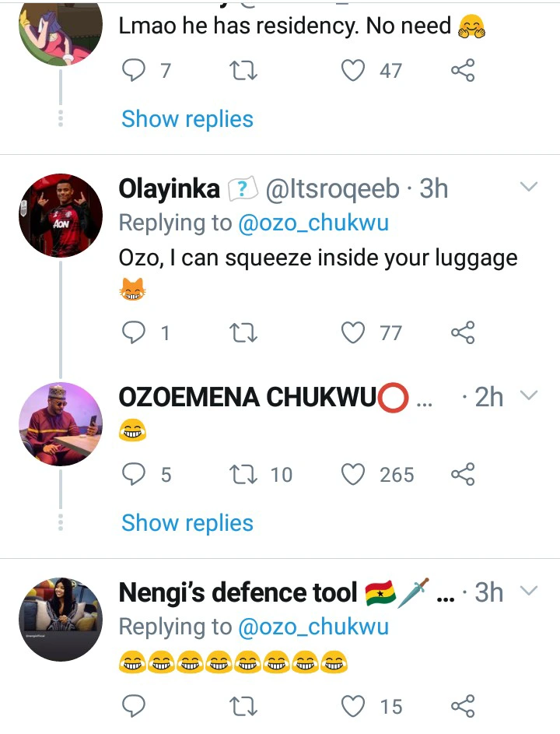This screenshot has width=560, height=734.
Task: Like OZOEMENA CHUKWU's tweet with 265 likes
Action: [x=355, y=474]
